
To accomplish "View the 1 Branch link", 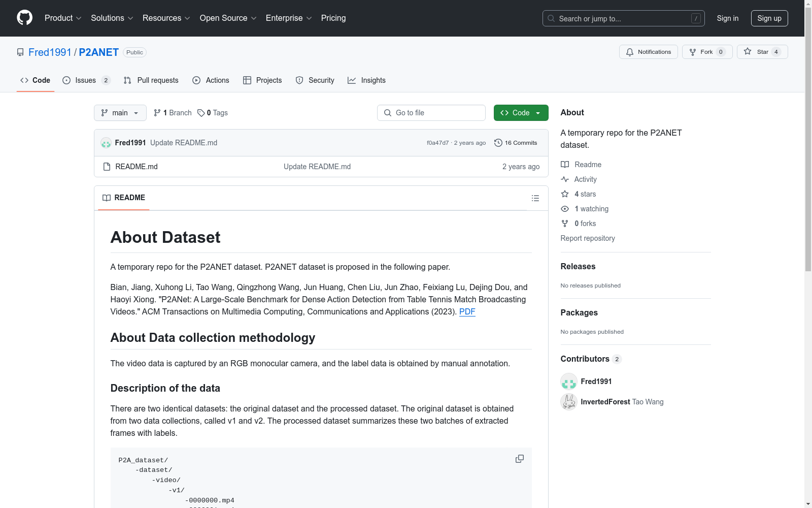I will (173, 113).
